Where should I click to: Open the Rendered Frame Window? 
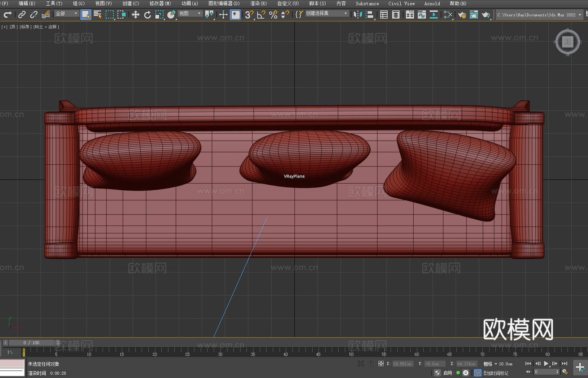point(474,14)
